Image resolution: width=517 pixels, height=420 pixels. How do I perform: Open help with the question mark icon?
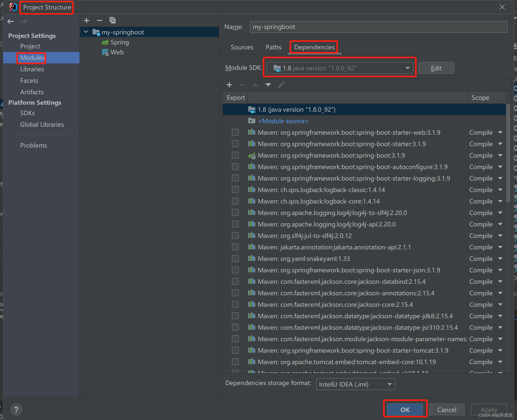16,410
